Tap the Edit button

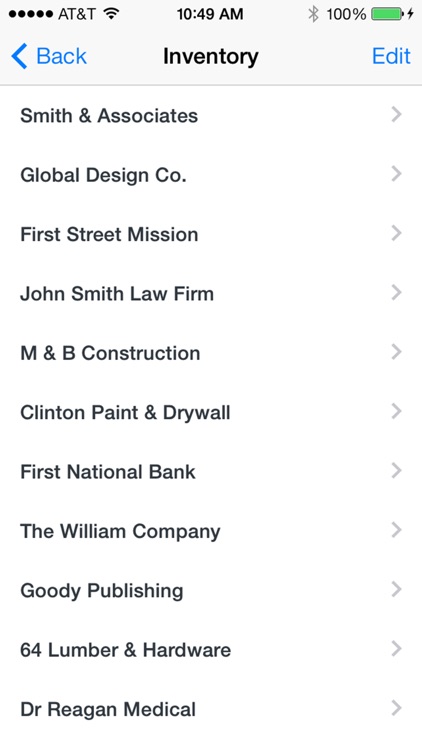pos(391,56)
